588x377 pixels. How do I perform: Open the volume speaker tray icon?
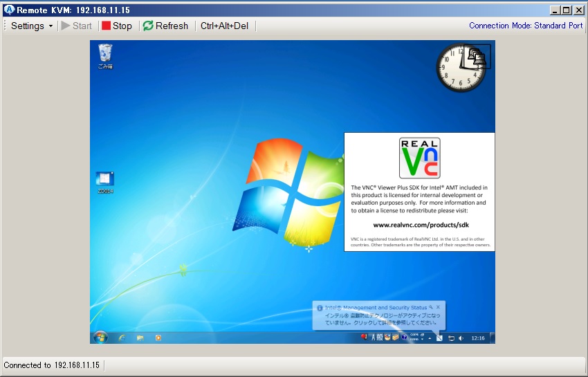[x=461, y=338]
